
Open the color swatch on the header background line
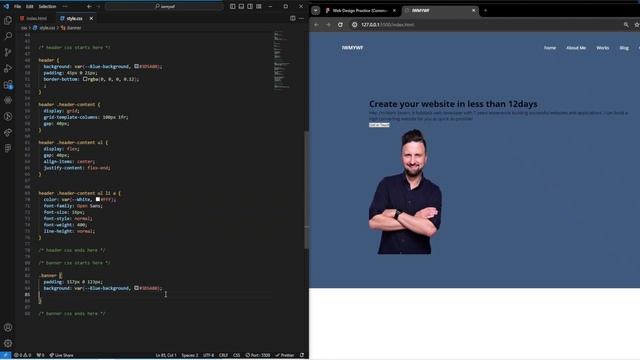point(136,66)
